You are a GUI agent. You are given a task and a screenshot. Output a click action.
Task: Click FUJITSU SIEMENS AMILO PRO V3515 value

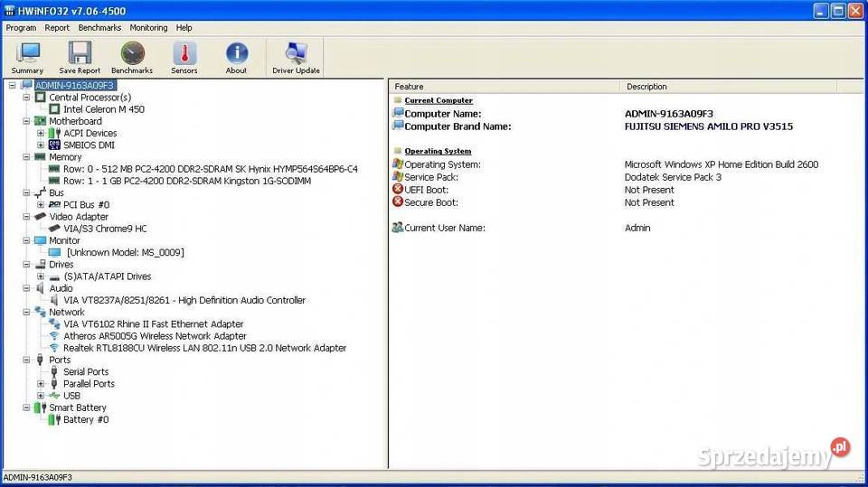(x=709, y=126)
